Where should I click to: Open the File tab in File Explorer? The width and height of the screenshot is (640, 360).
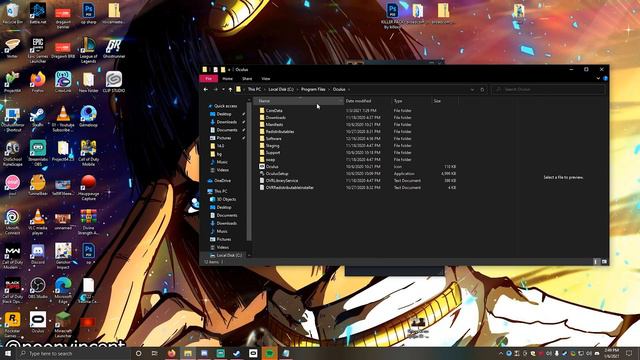point(209,78)
